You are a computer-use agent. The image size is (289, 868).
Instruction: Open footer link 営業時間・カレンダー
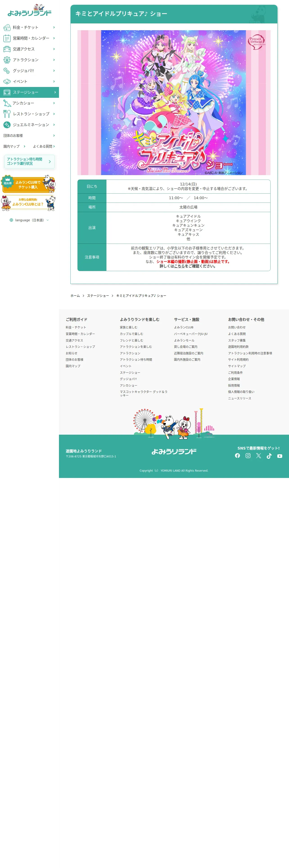[x=80, y=334]
